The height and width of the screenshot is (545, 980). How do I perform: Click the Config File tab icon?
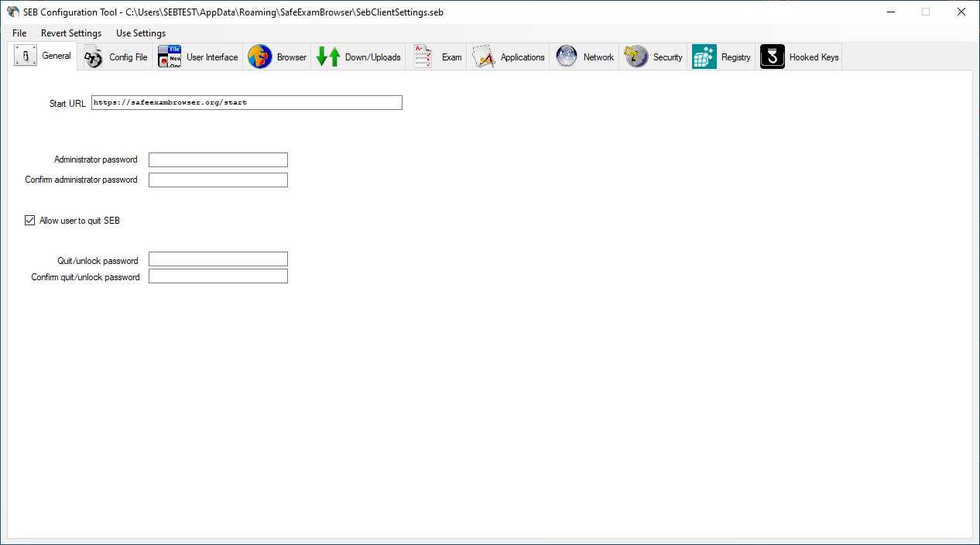(x=93, y=57)
